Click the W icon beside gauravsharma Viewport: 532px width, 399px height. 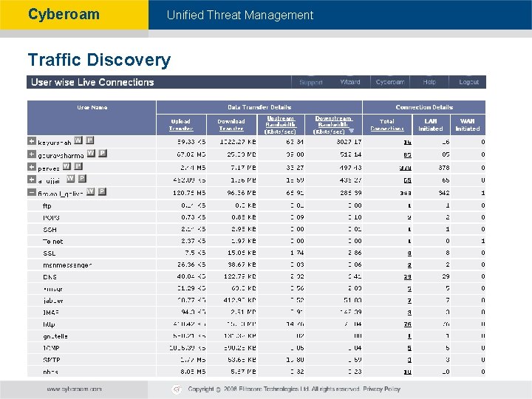91,153
